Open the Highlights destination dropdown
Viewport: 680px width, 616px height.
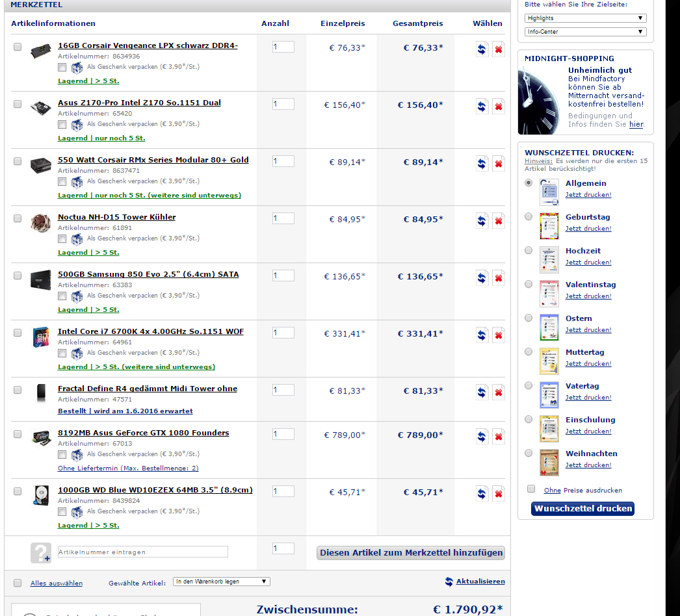(x=586, y=18)
